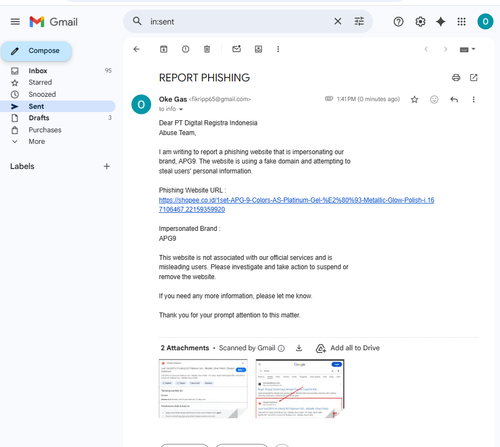Open input tools dropdown
This screenshot has height=447, width=500.
click(467, 49)
